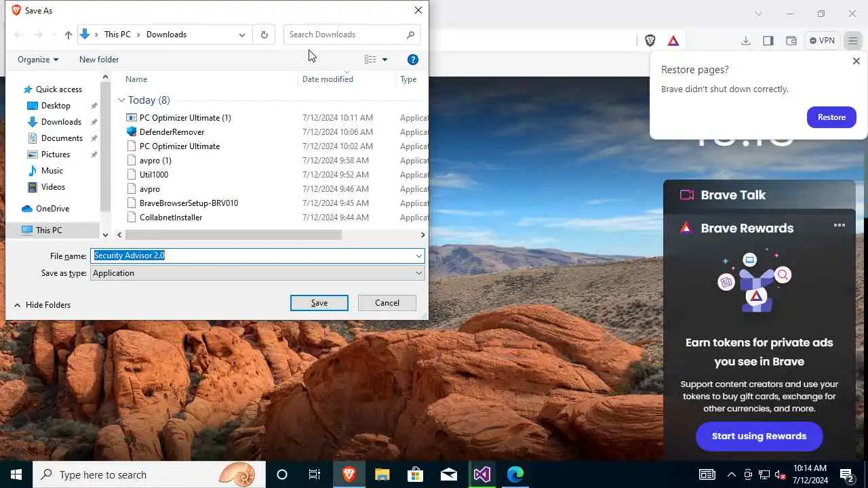Open the Brave hamburger main menu

[x=853, y=41]
